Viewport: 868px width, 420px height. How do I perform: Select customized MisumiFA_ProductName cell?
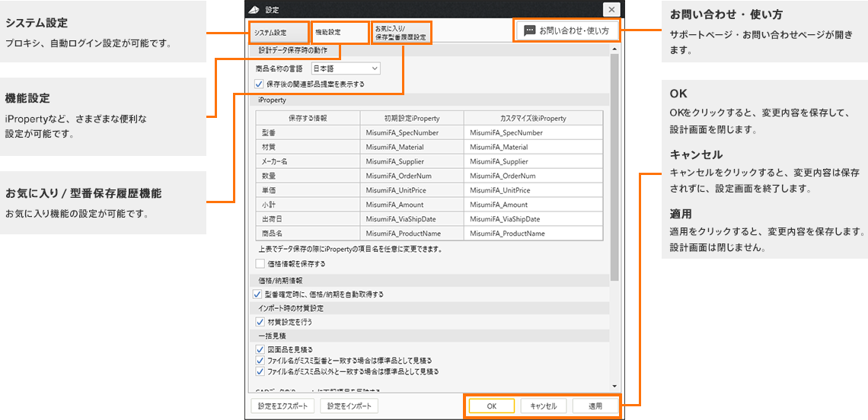tap(533, 234)
